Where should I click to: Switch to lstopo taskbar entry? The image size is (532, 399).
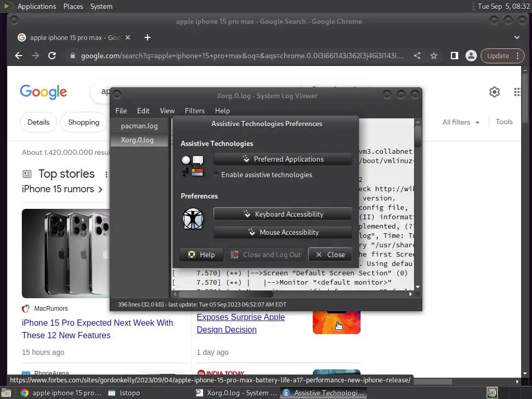point(125,393)
